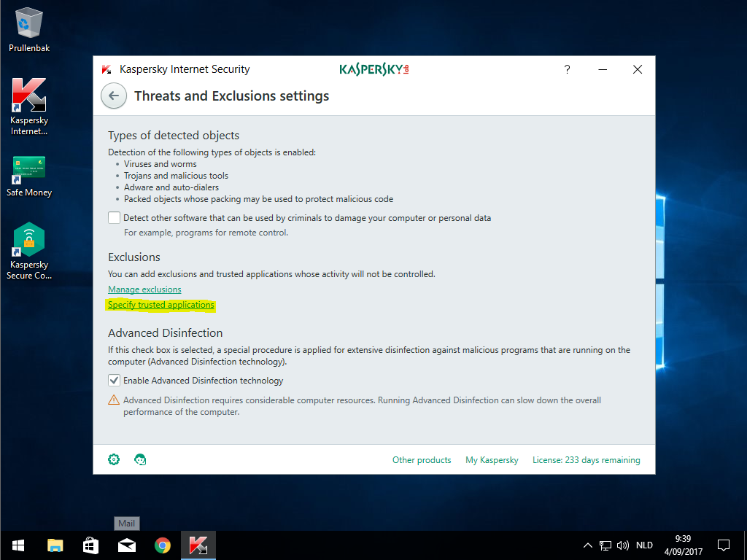This screenshot has height=560, width=747.
Task: Go back using the arrow button
Action: pyautogui.click(x=114, y=96)
